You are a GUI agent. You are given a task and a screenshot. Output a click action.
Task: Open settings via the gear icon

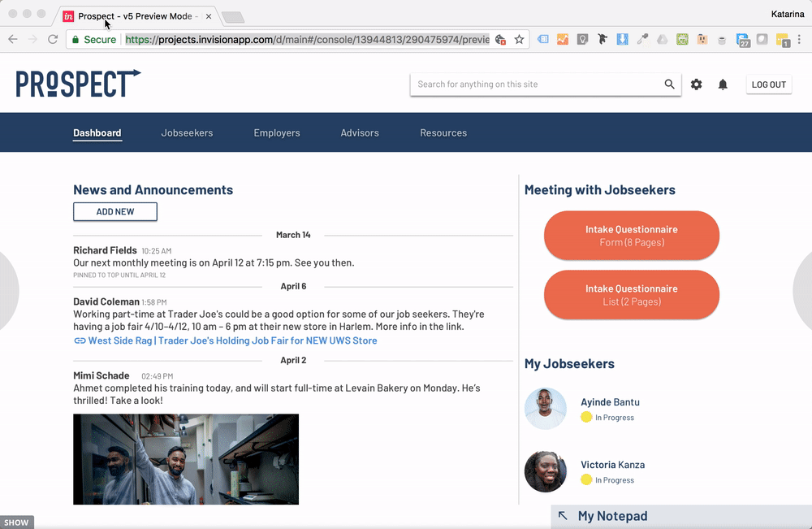[x=697, y=84]
